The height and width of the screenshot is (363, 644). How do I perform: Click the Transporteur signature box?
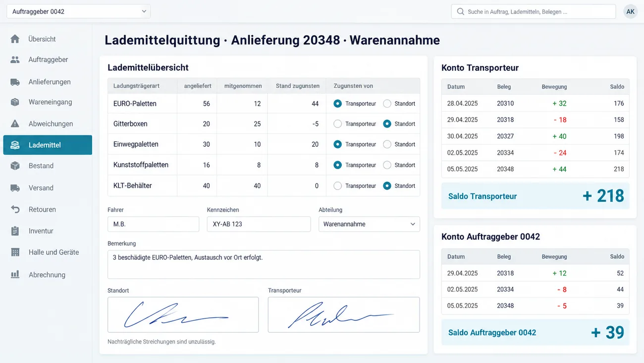coord(344,314)
